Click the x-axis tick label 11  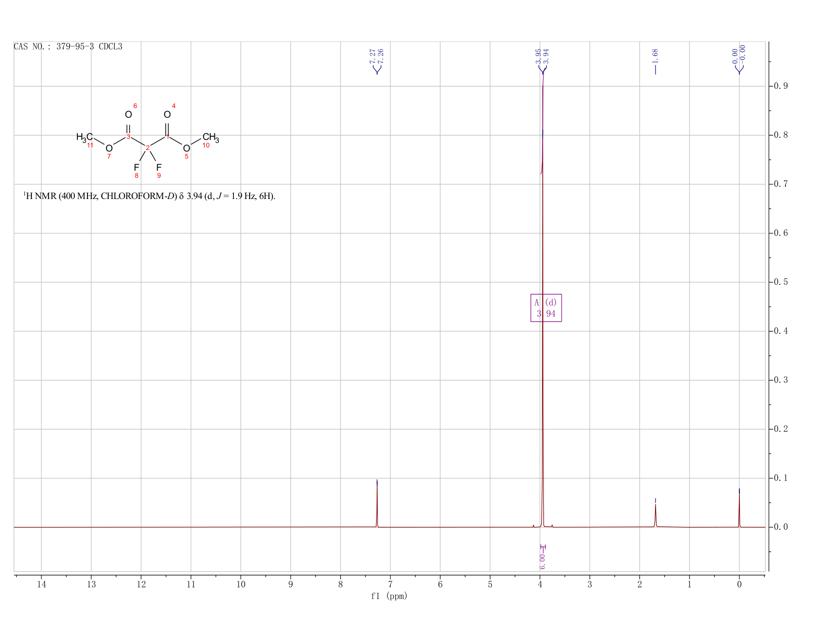point(191,584)
